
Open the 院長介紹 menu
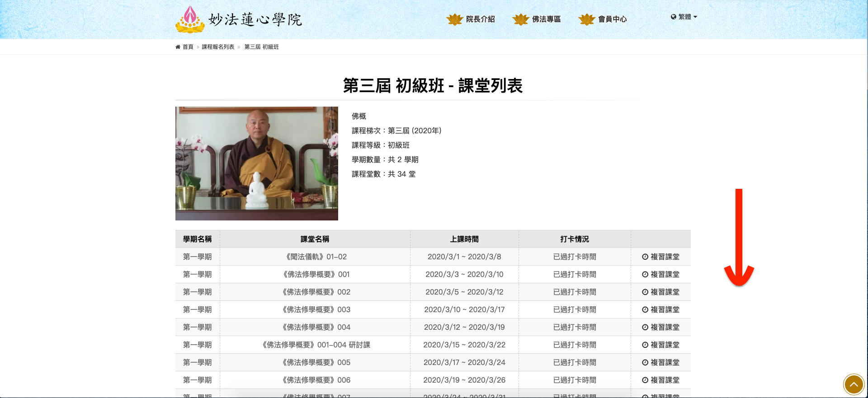pyautogui.click(x=480, y=19)
